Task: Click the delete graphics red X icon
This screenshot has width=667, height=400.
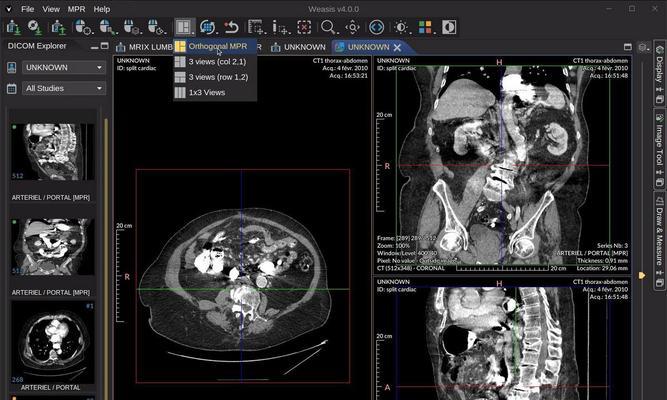Action: click(304, 27)
